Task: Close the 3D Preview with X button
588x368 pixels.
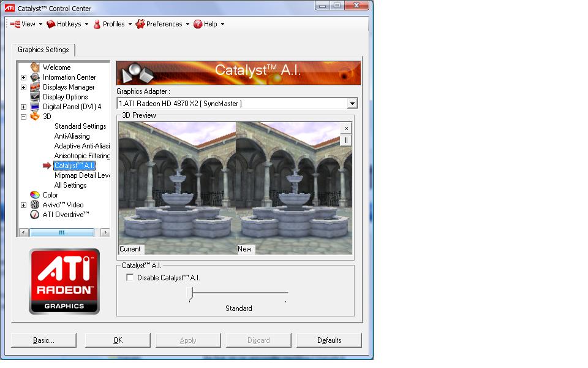Action: (x=346, y=128)
